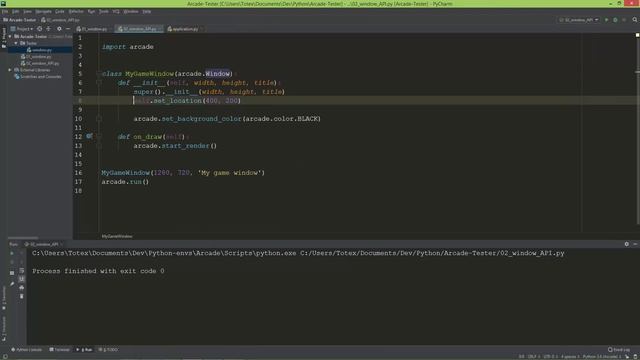Image resolution: width=640 pixels, height=360 pixels.
Task: Fold the on_draw method at line 12
Action: tap(99, 137)
